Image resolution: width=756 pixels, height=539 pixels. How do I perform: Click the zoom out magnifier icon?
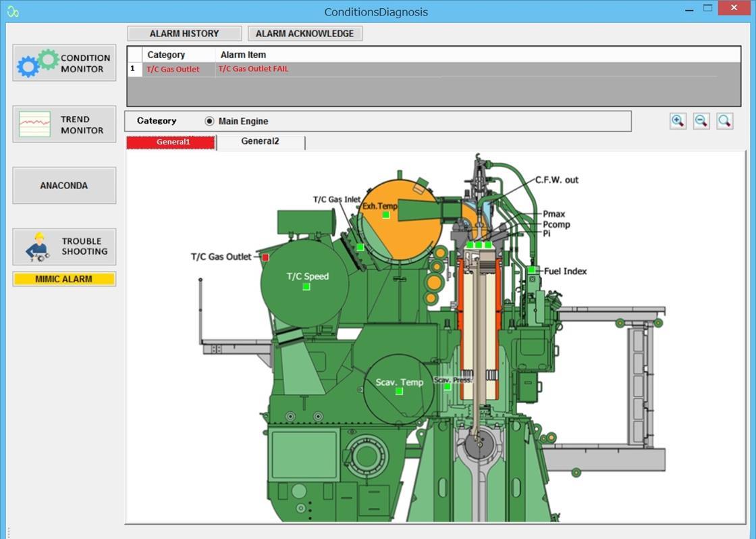pyautogui.click(x=701, y=120)
